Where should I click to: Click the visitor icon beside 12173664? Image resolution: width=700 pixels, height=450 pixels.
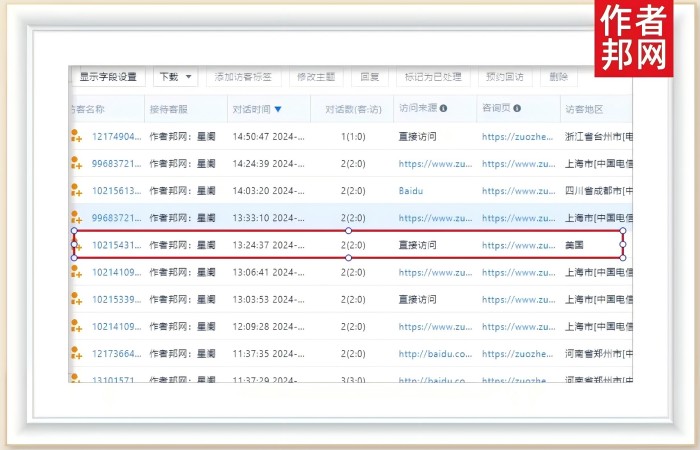[76, 353]
